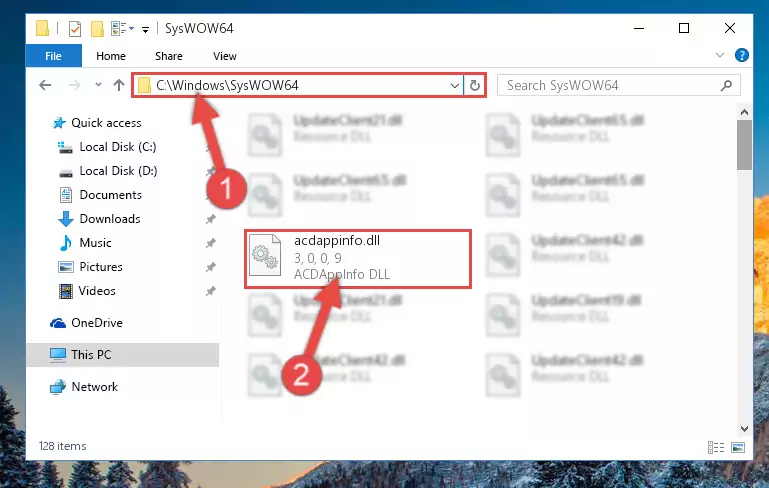The height and width of the screenshot is (488, 769).
Task: Click the Videos filmstrip icon
Action: coord(65,291)
